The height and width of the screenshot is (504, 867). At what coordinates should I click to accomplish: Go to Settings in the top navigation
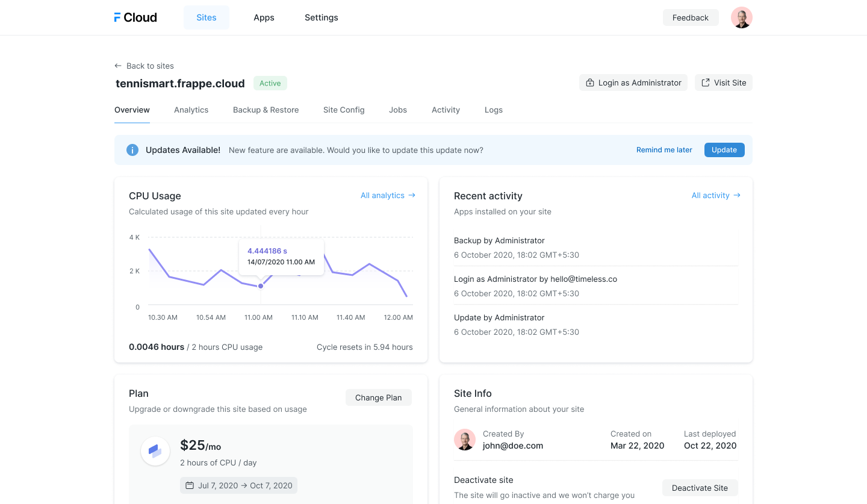click(321, 17)
